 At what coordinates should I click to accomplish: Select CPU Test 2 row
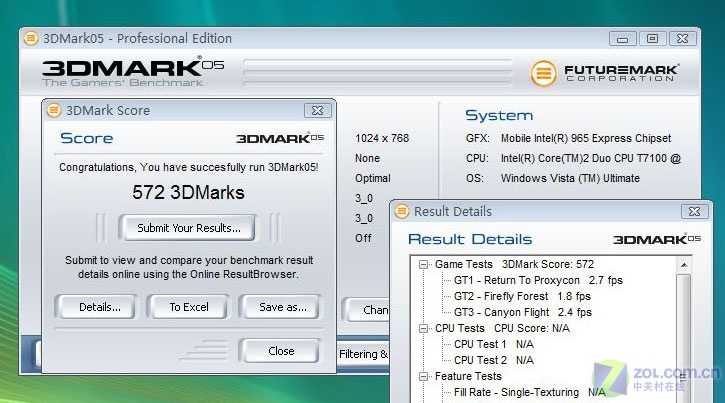click(493, 360)
